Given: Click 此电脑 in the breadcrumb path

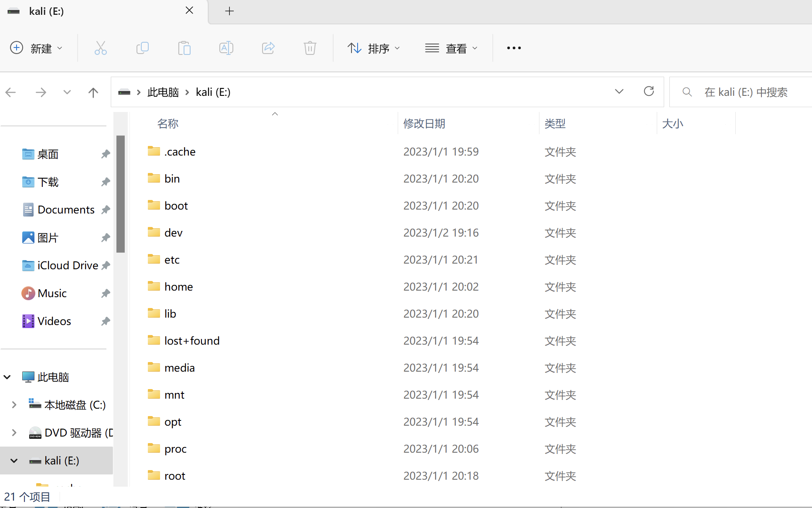Looking at the screenshot, I should (163, 92).
